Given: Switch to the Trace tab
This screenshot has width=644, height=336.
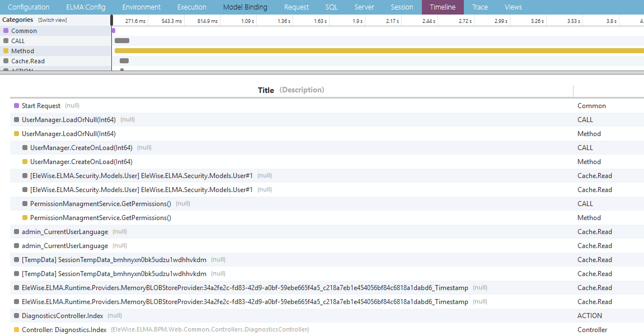Looking at the screenshot, I should pyautogui.click(x=480, y=7).
